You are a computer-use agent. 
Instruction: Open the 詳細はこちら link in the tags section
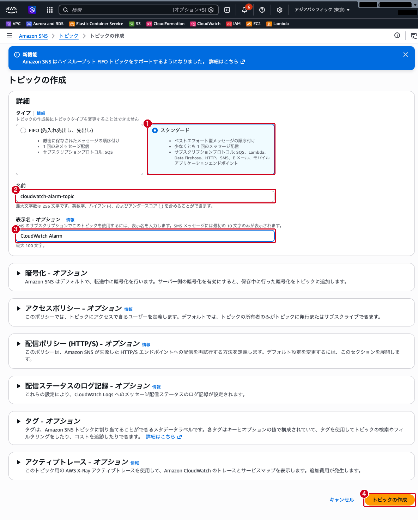pos(164,437)
